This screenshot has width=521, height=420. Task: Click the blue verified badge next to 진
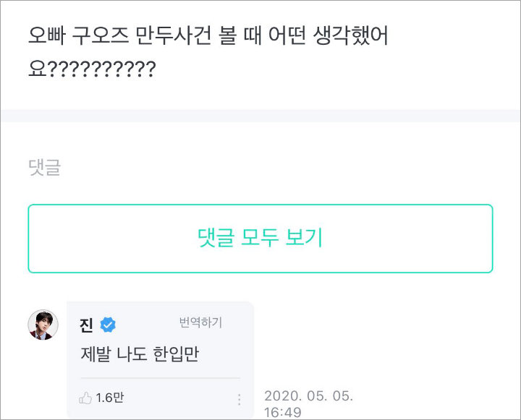(x=108, y=325)
